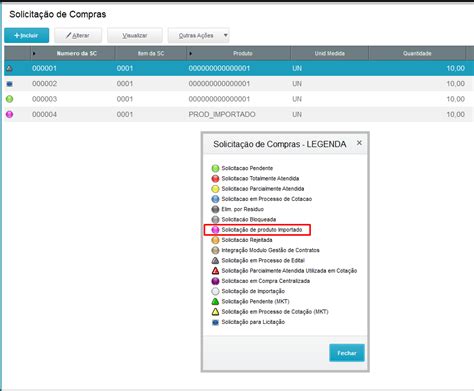Click green status icon of row 000003
The width and height of the screenshot is (474, 391).
(x=10, y=99)
